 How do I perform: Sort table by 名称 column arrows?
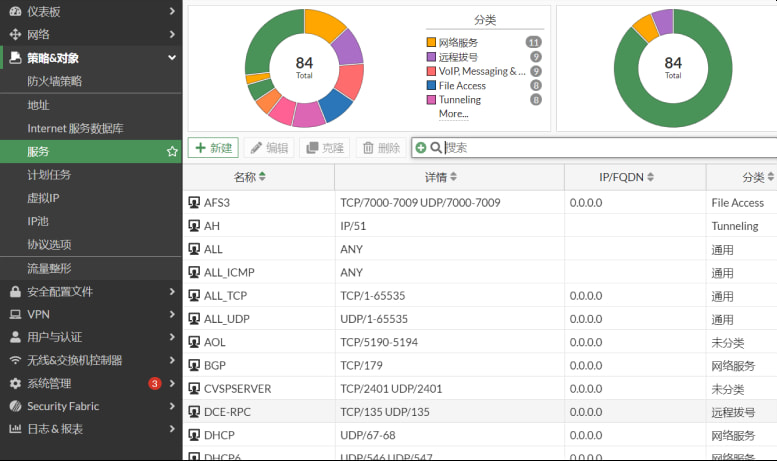tap(262, 177)
